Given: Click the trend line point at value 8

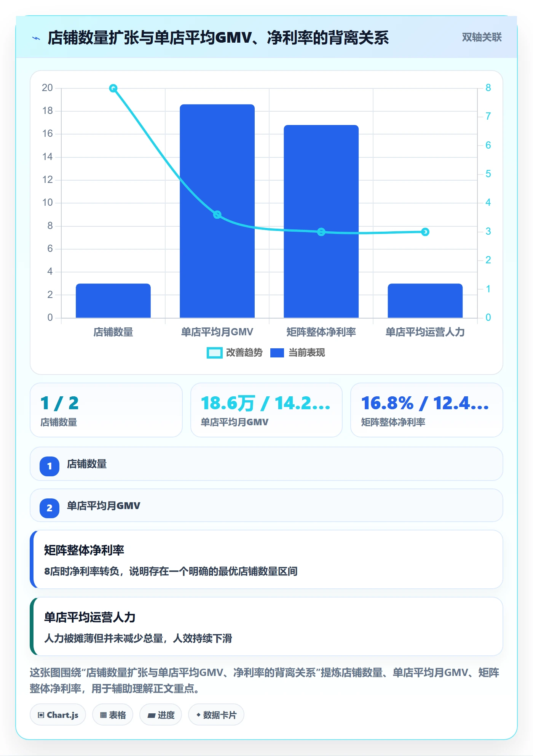Looking at the screenshot, I should (x=113, y=88).
